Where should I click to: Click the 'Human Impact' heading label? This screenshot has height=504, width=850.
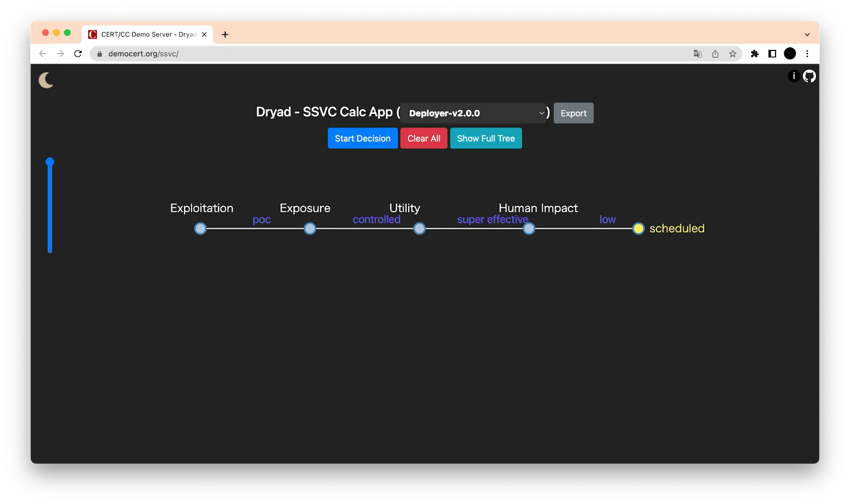pyautogui.click(x=538, y=208)
